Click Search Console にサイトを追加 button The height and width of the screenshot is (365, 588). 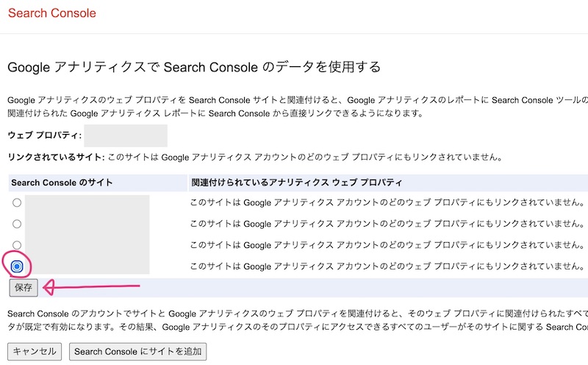point(138,352)
